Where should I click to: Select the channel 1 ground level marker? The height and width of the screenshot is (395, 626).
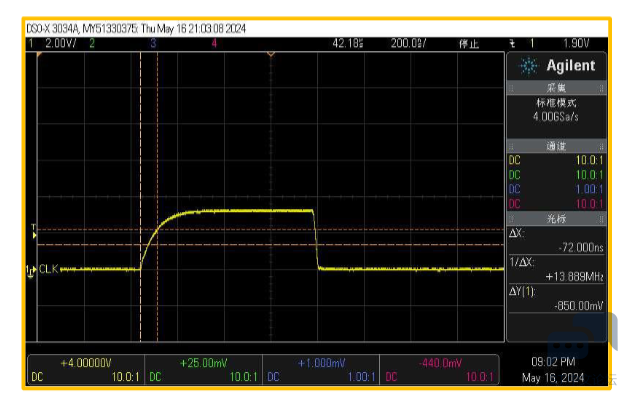pos(31,271)
